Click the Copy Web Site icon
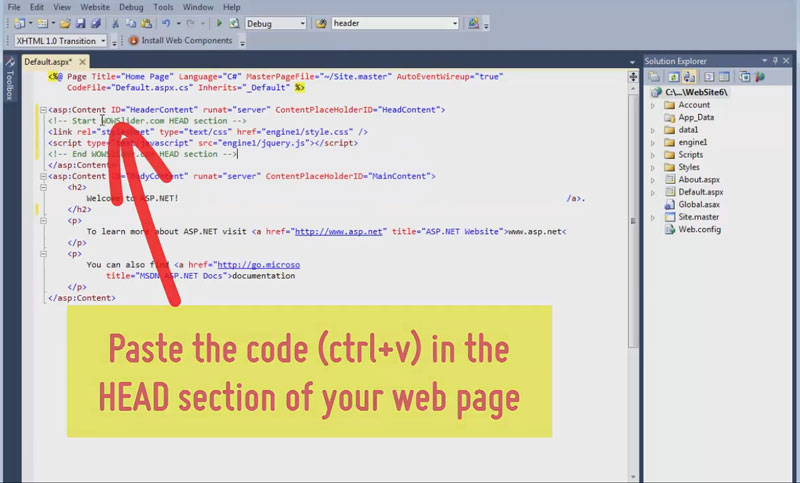The height and width of the screenshot is (483, 800). click(x=745, y=77)
